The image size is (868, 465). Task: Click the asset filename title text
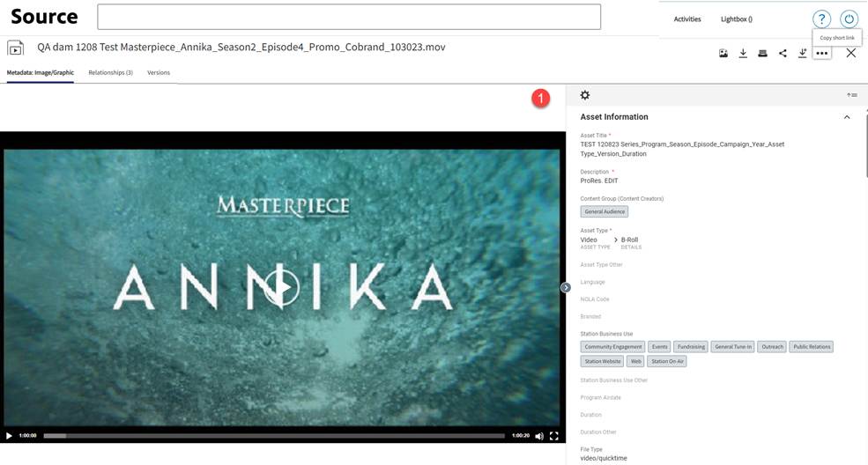pos(241,47)
